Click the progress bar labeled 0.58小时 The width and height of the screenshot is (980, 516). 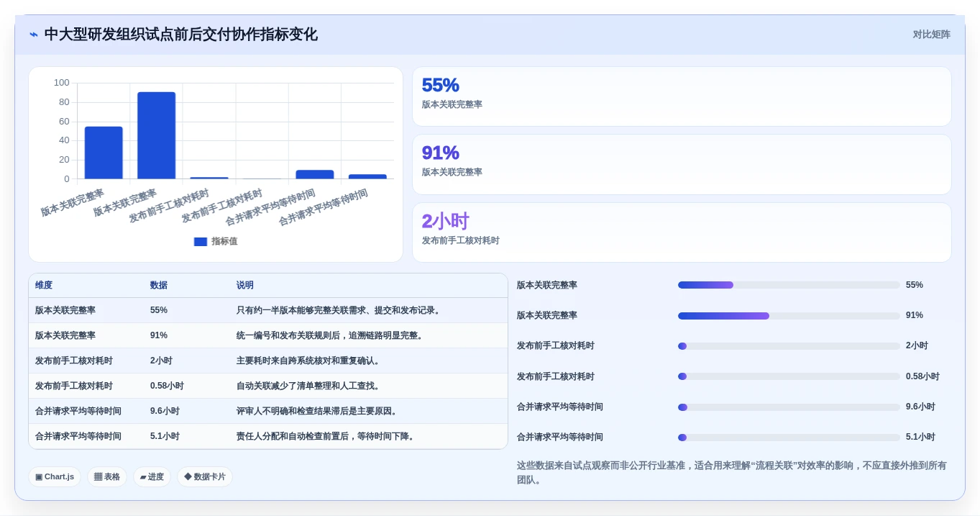[x=789, y=376]
